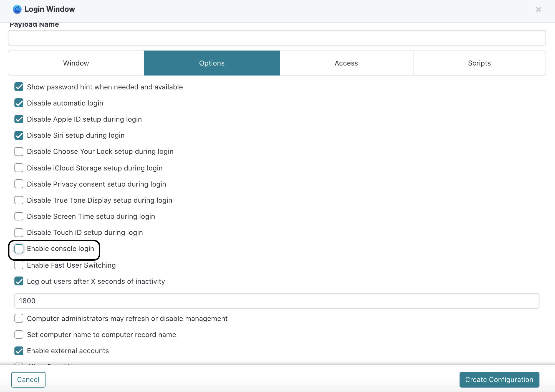Screen dimensions: 555x392
Task: Check Disable Privacy consent setup checkbox
Action: pos(19,184)
